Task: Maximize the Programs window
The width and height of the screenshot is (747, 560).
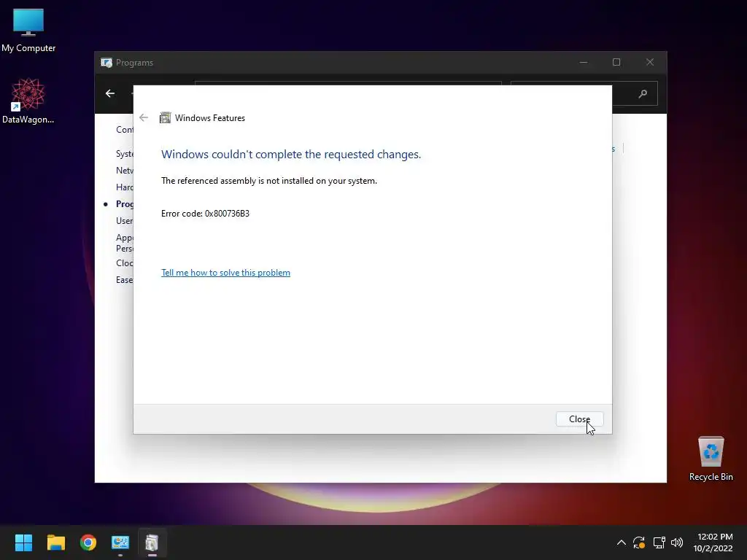Action: (x=616, y=63)
